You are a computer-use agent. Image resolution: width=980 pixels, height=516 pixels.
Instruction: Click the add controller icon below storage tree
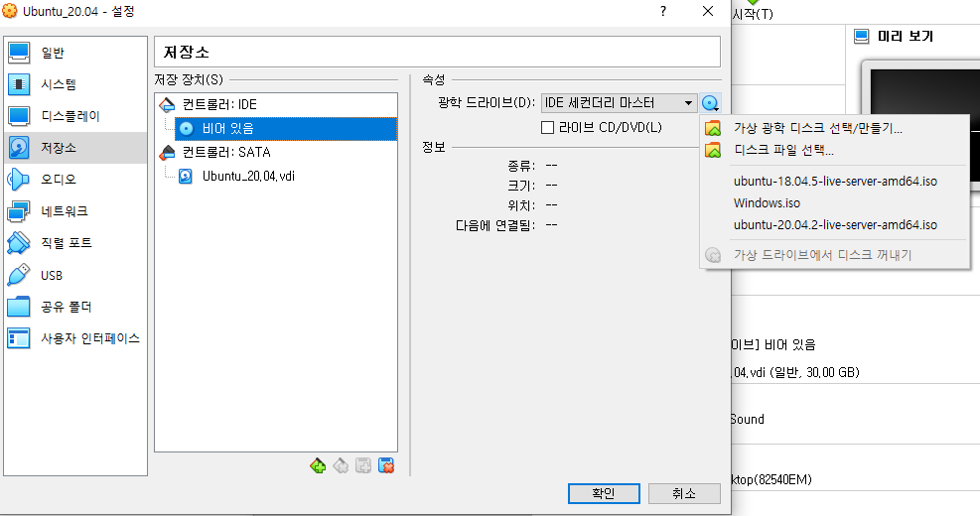318,465
